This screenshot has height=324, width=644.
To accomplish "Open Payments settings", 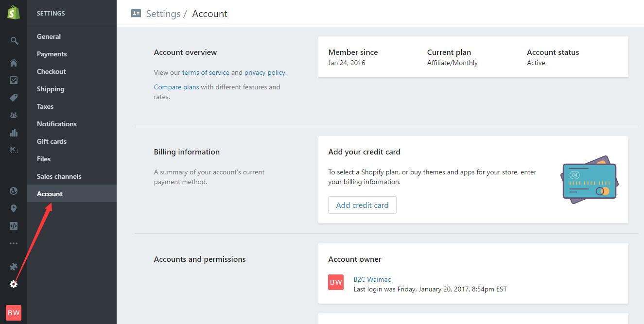I will click(72, 54).
